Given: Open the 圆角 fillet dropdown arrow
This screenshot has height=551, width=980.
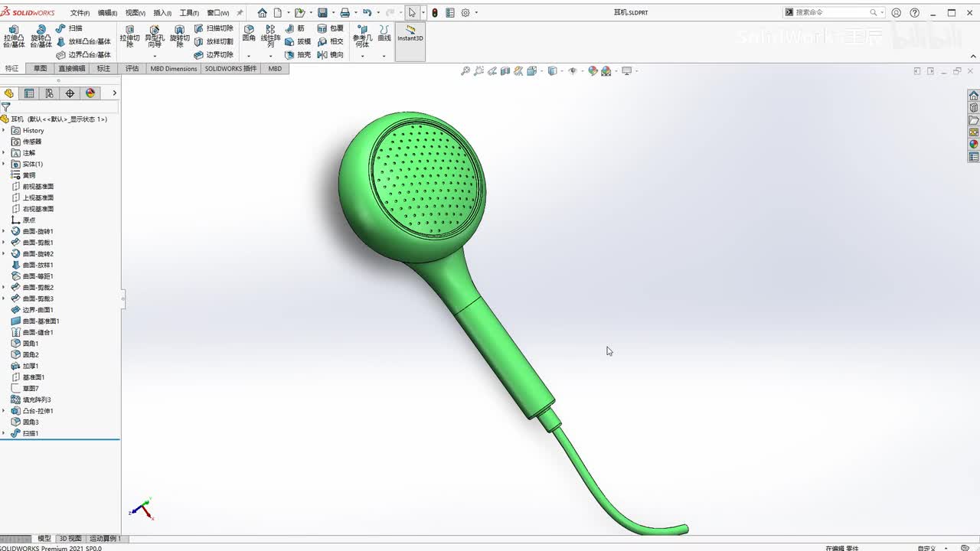Looking at the screenshot, I should pos(249,56).
